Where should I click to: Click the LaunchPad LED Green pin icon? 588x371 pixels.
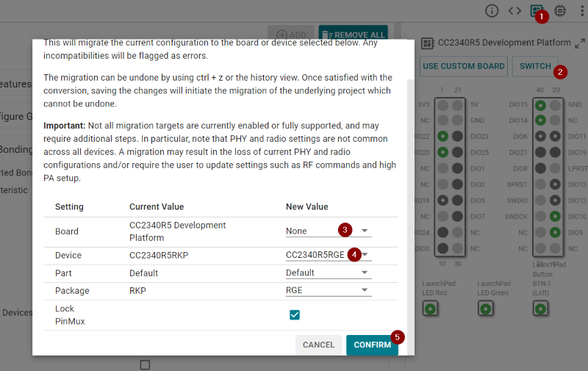point(485,309)
